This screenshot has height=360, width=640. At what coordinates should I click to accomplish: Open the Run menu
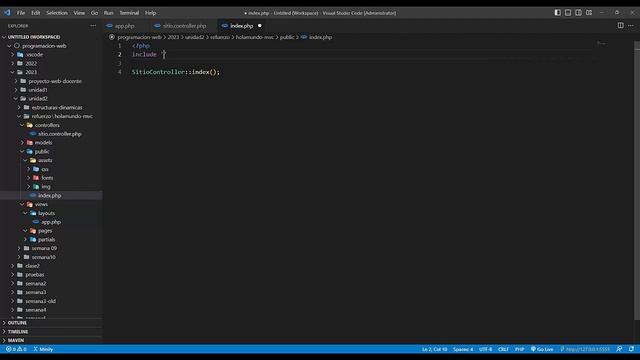click(x=108, y=13)
